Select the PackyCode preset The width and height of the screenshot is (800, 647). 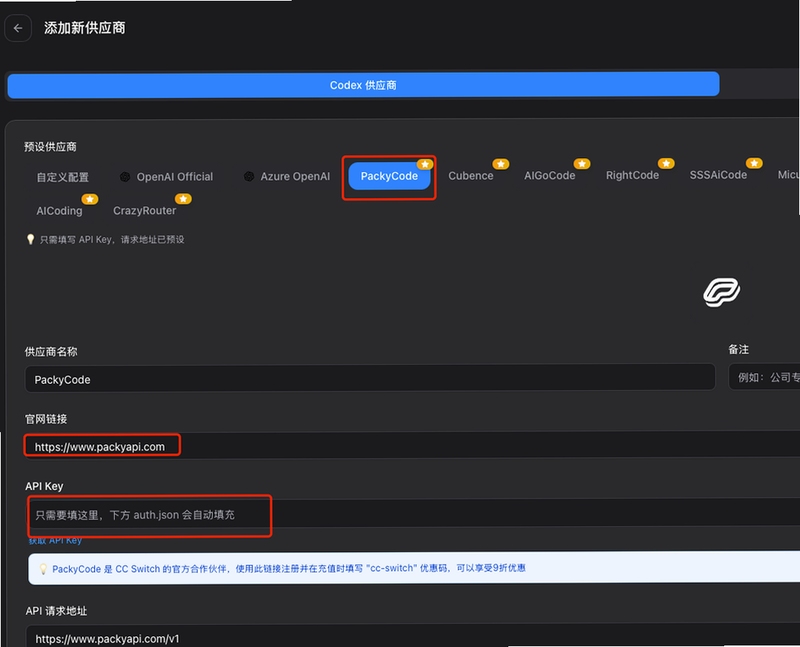(x=389, y=176)
